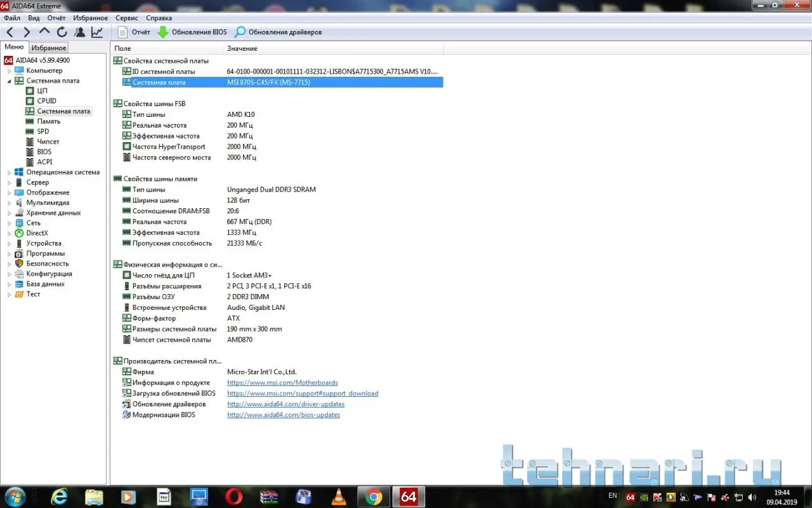Expand the Компьютер tree node
The height and width of the screenshot is (508, 812).
click(10, 70)
